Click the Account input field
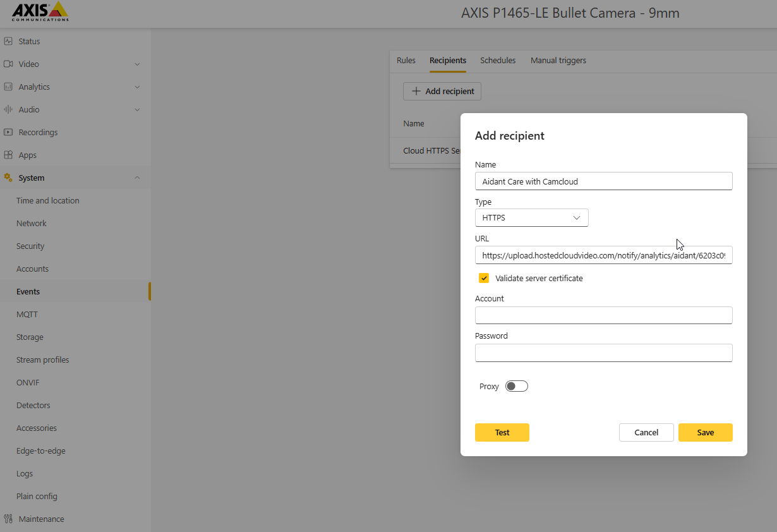 pos(603,315)
